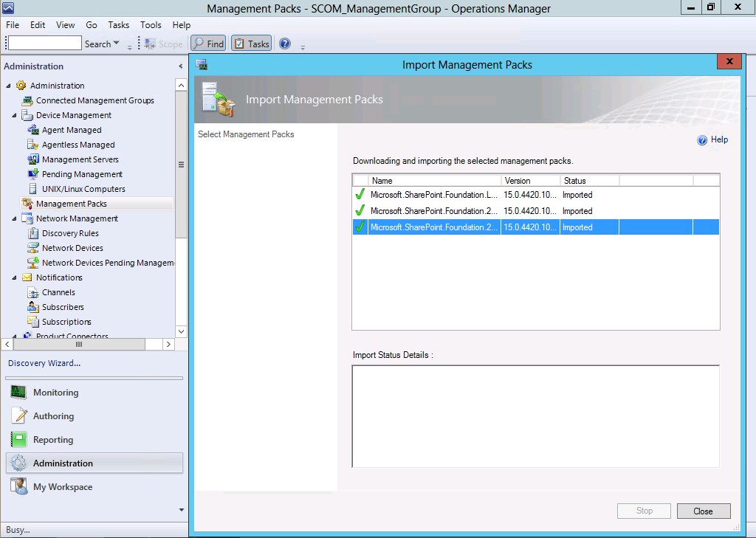
Task: Click the Agentless Managed icon
Action: 32,145
